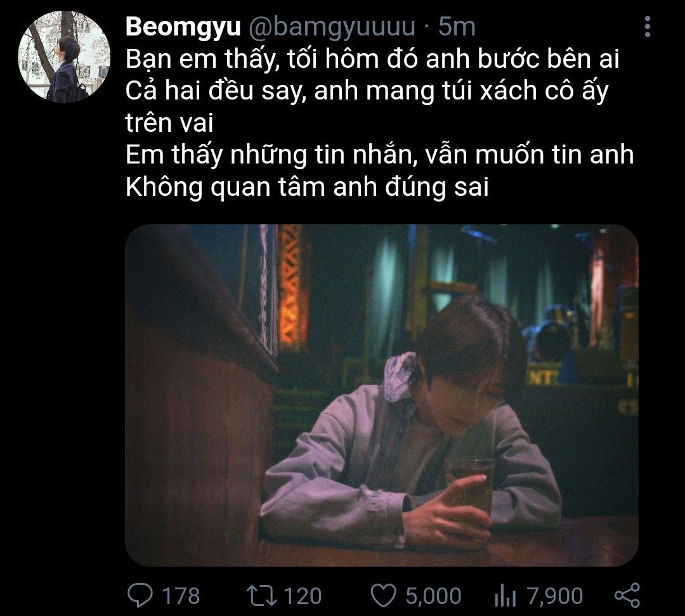Open the three-dot more options menu
Viewport: 685px width, 616px height.
[x=648, y=27]
